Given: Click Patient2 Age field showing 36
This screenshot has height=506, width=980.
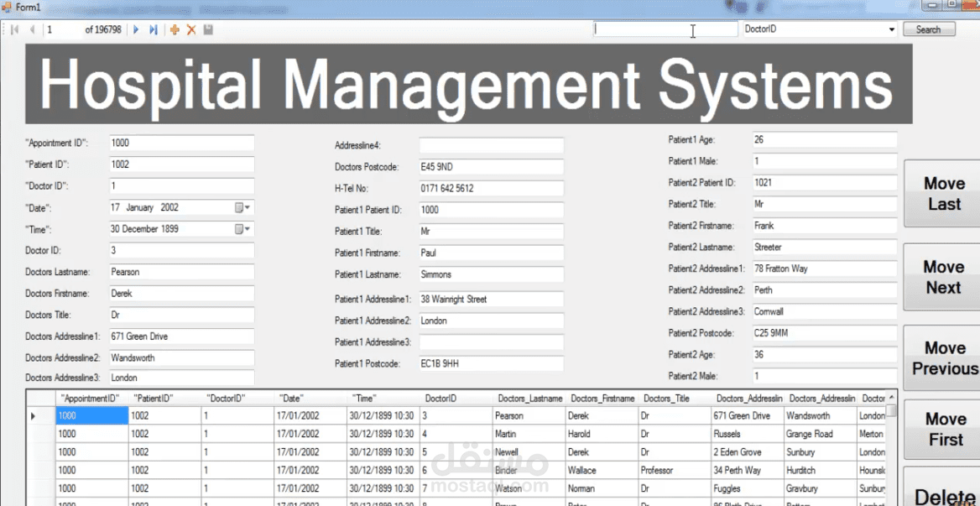Looking at the screenshot, I should (825, 355).
